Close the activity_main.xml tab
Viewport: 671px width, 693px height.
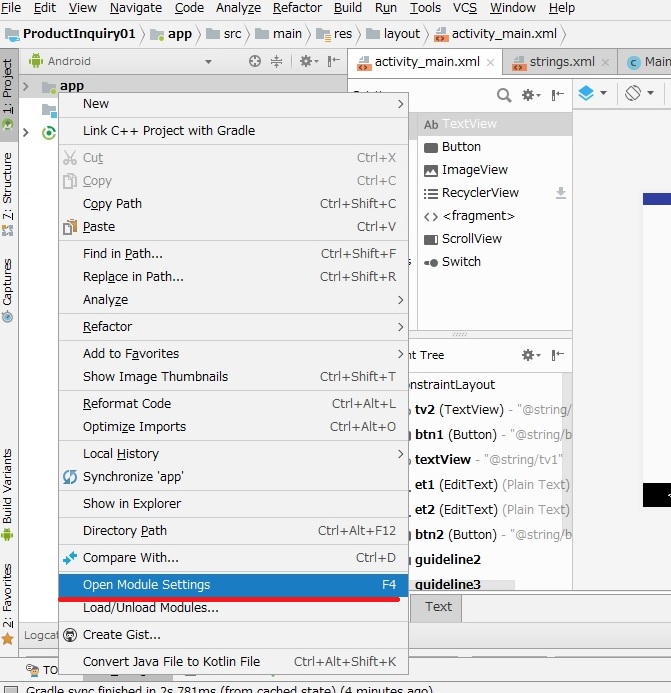[490, 63]
